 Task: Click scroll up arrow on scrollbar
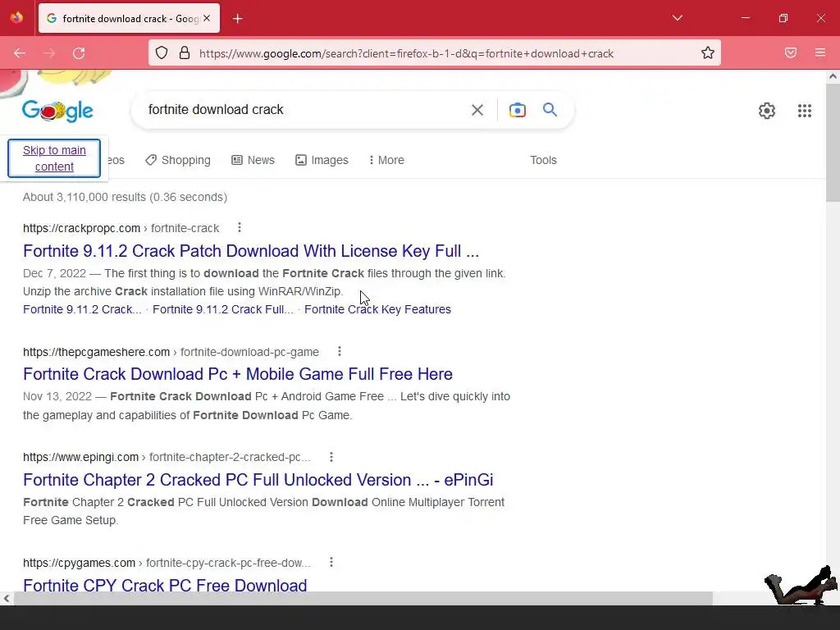click(x=833, y=76)
